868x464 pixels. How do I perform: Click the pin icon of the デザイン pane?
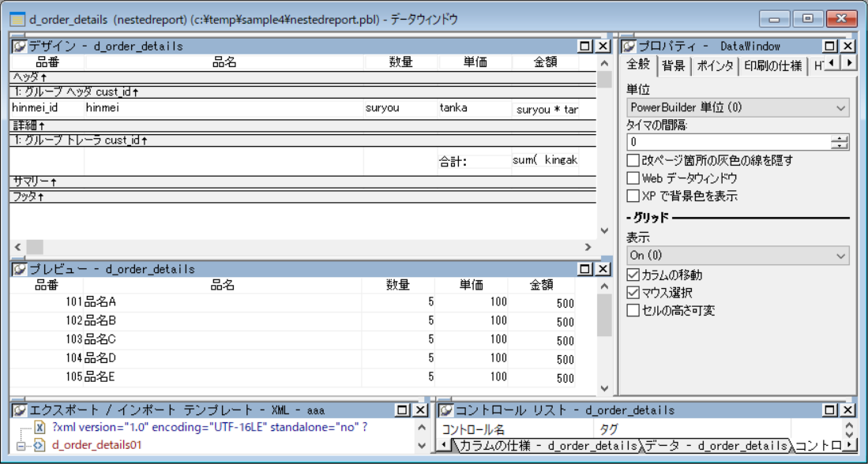click(20, 47)
